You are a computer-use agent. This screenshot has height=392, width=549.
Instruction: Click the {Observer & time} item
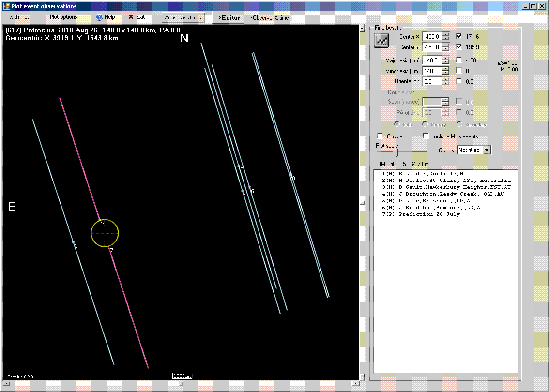click(x=271, y=17)
